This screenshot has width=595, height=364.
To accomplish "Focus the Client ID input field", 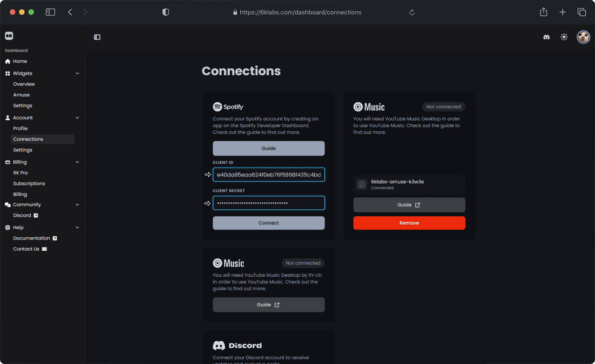I will coord(269,175).
